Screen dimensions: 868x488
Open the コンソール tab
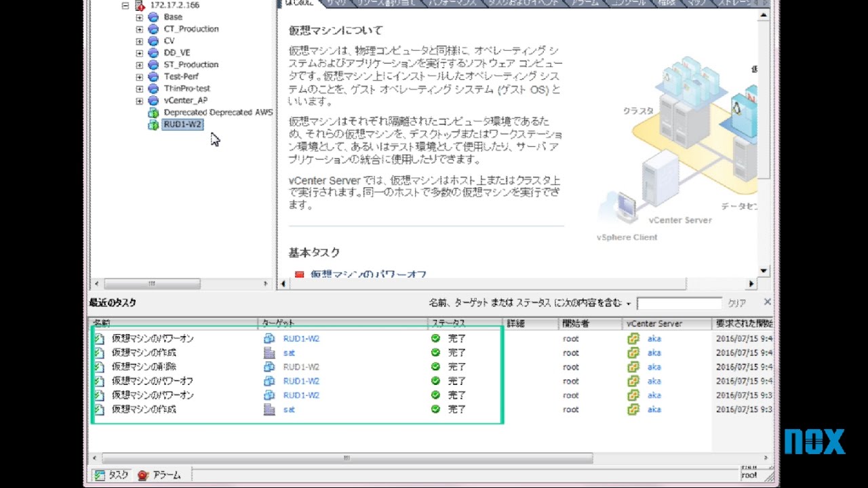click(629, 3)
